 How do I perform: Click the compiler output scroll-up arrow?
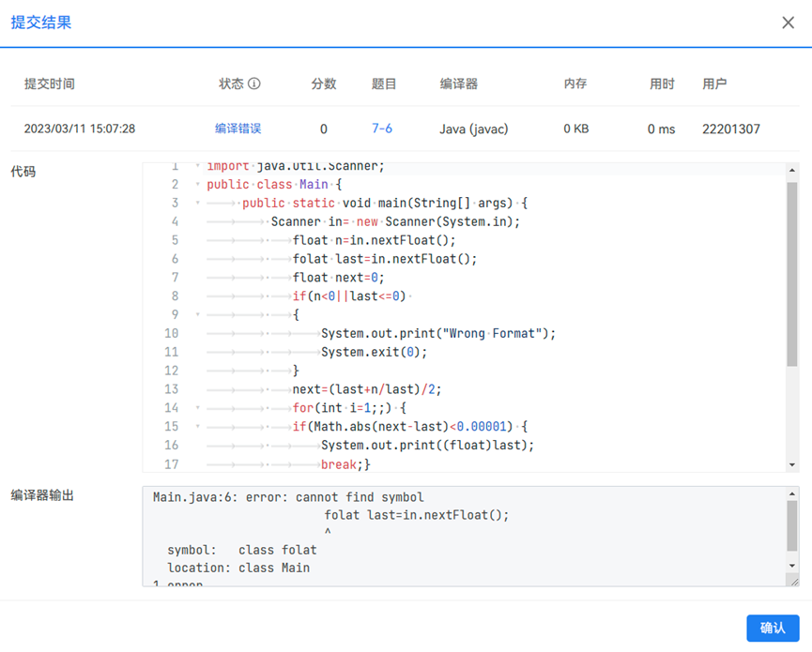792,494
